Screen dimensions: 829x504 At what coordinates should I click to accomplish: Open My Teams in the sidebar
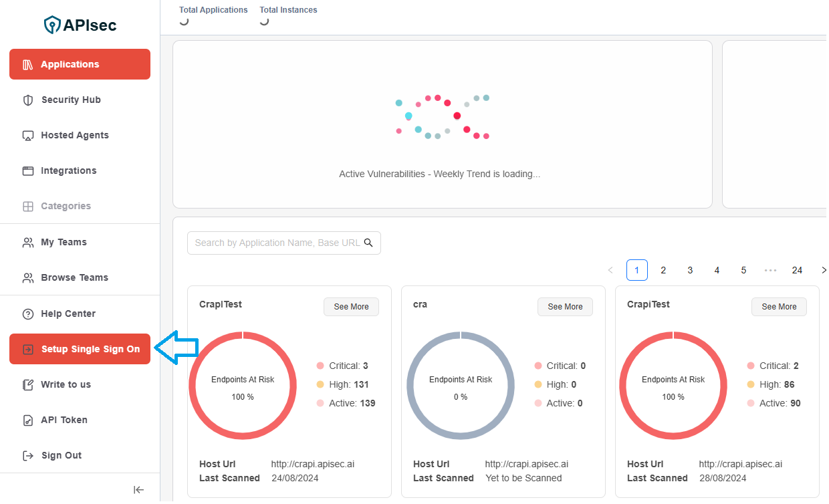point(64,243)
